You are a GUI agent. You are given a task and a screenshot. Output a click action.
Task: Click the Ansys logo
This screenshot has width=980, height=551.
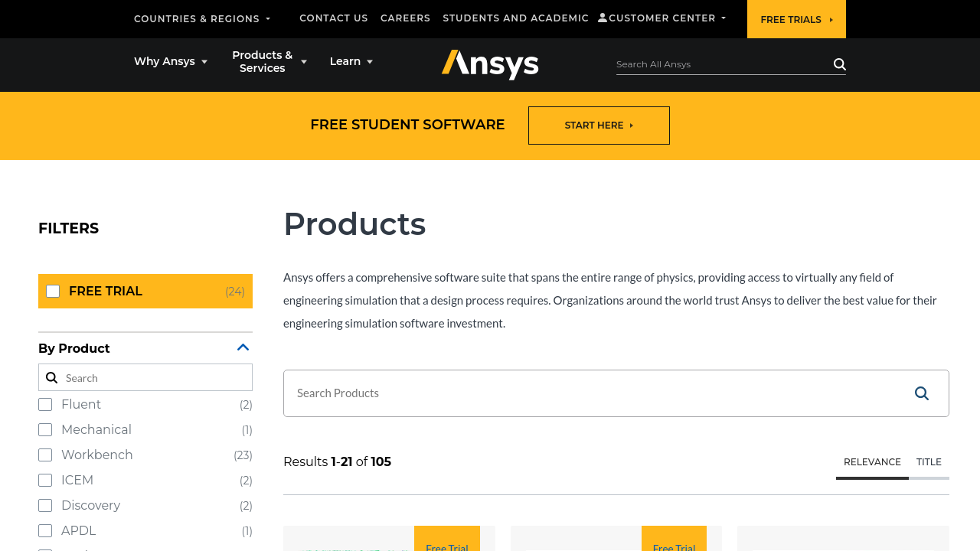[x=490, y=64]
